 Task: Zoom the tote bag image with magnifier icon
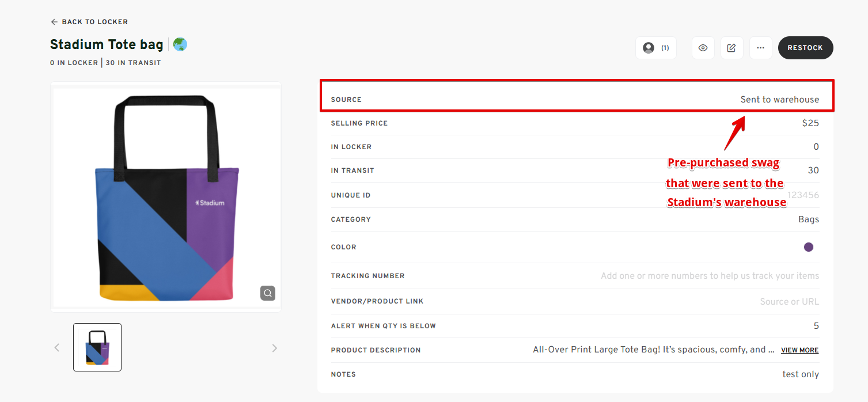coord(267,293)
